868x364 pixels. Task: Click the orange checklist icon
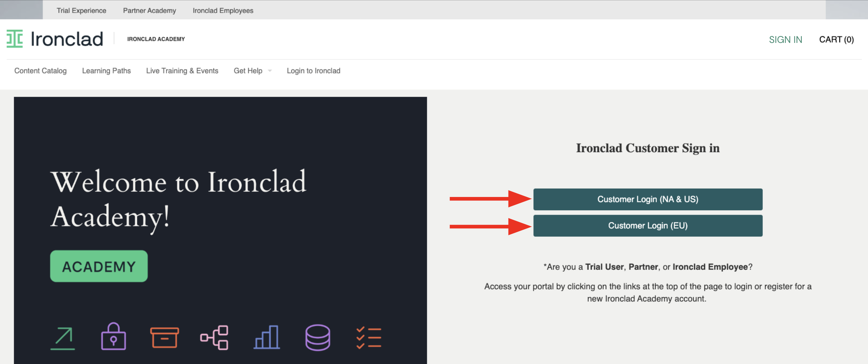pos(369,338)
